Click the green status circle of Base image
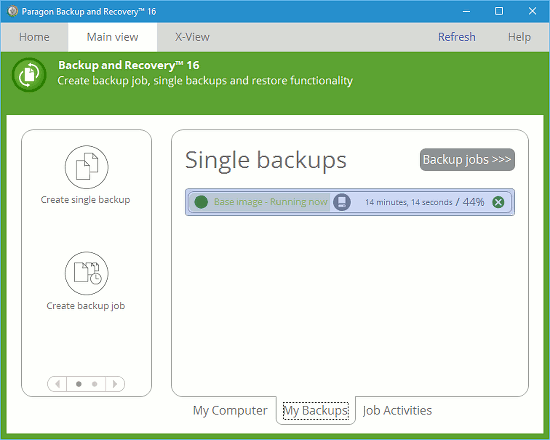The width and height of the screenshot is (550, 440). 201,202
